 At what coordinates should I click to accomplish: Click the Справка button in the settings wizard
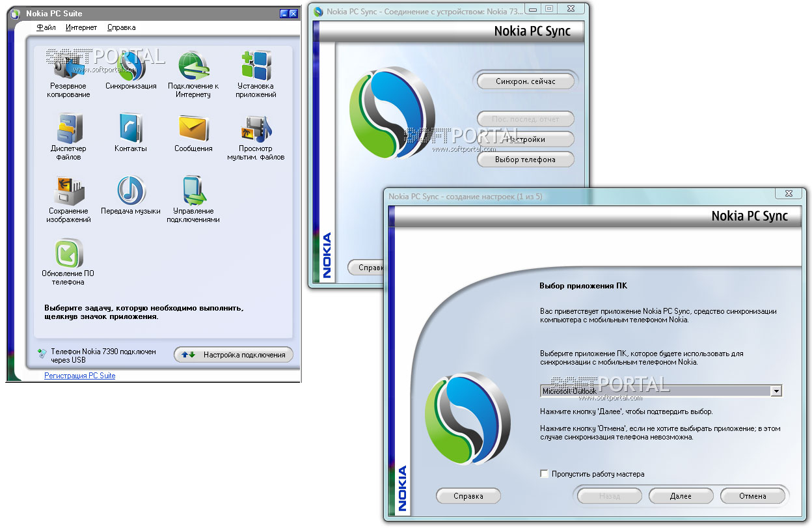point(468,496)
